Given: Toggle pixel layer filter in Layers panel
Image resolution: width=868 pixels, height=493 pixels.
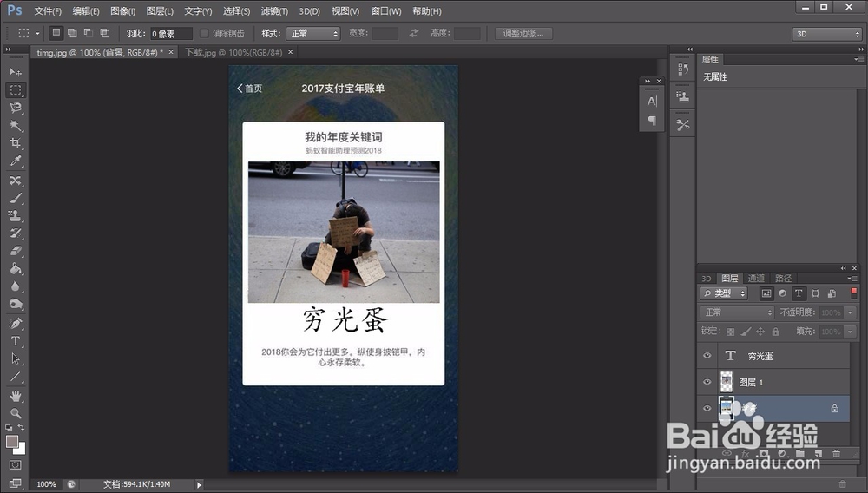Looking at the screenshot, I should pyautogui.click(x=766, y=293).
